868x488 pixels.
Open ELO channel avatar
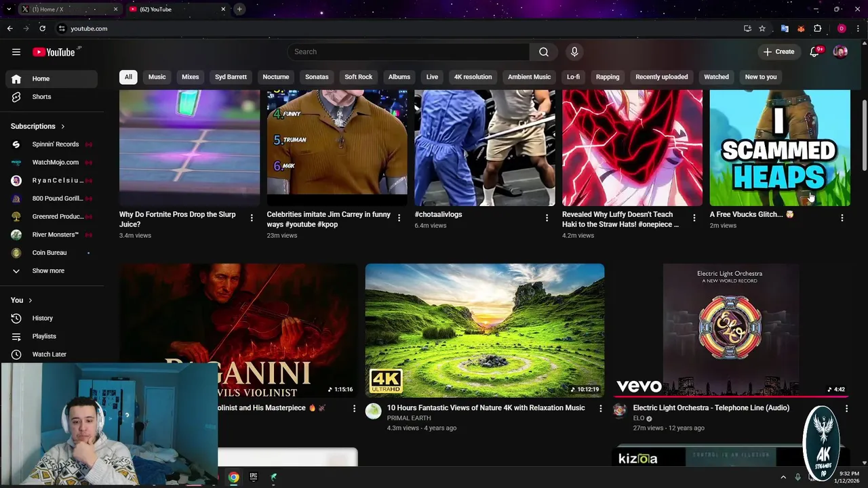[x=620, y=411]
